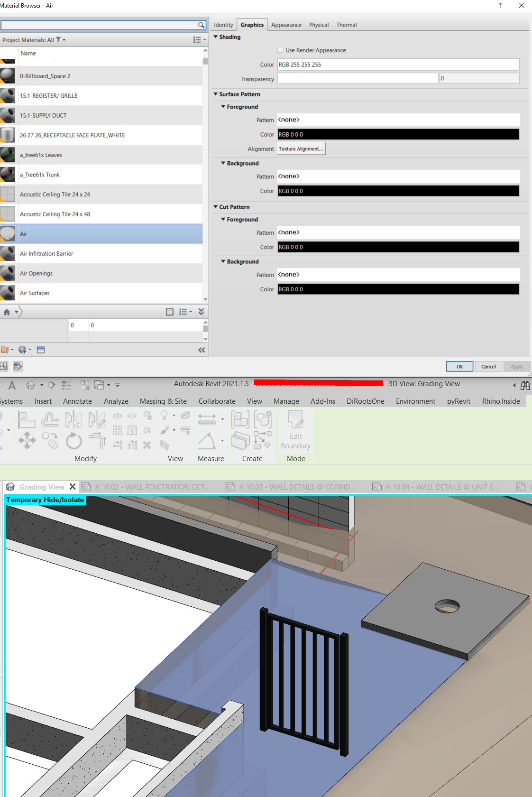Enable Use Render Appearance checkbox
This screenshot has height=797, width=532.
[280, 50]
